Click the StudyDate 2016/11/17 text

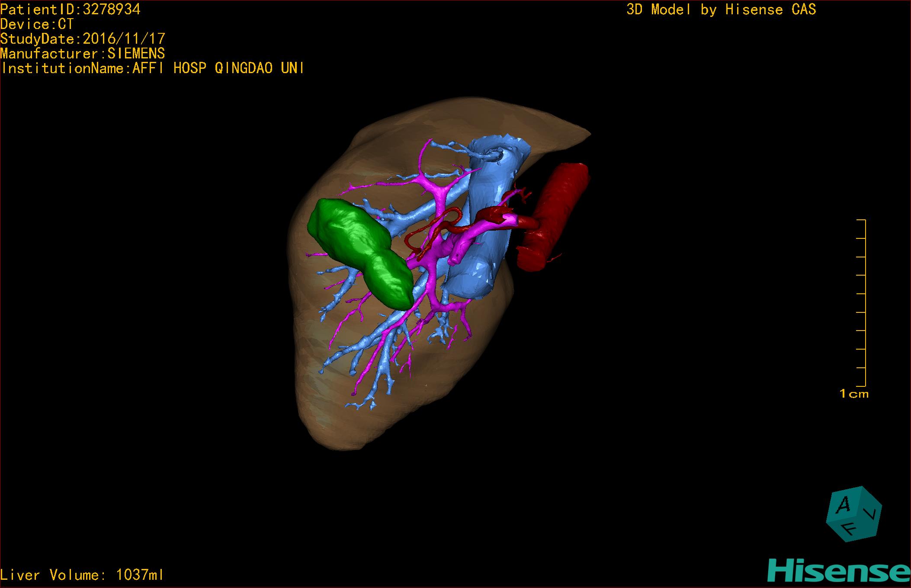point(83,39)
